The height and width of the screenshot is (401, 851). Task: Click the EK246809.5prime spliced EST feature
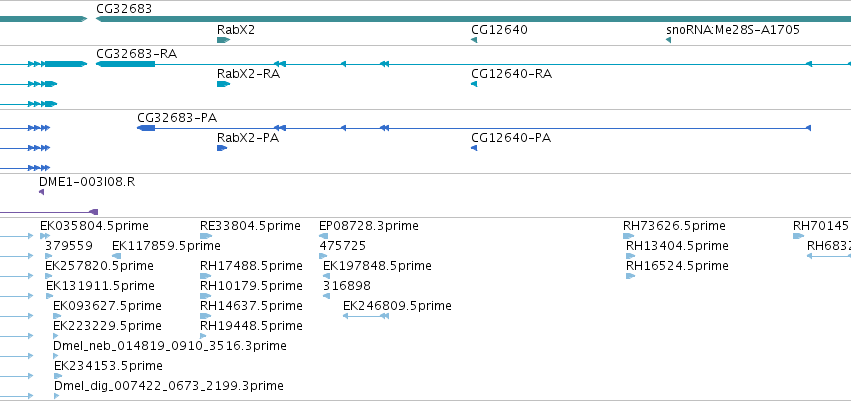pyautogui.click(x=366, y=316)
